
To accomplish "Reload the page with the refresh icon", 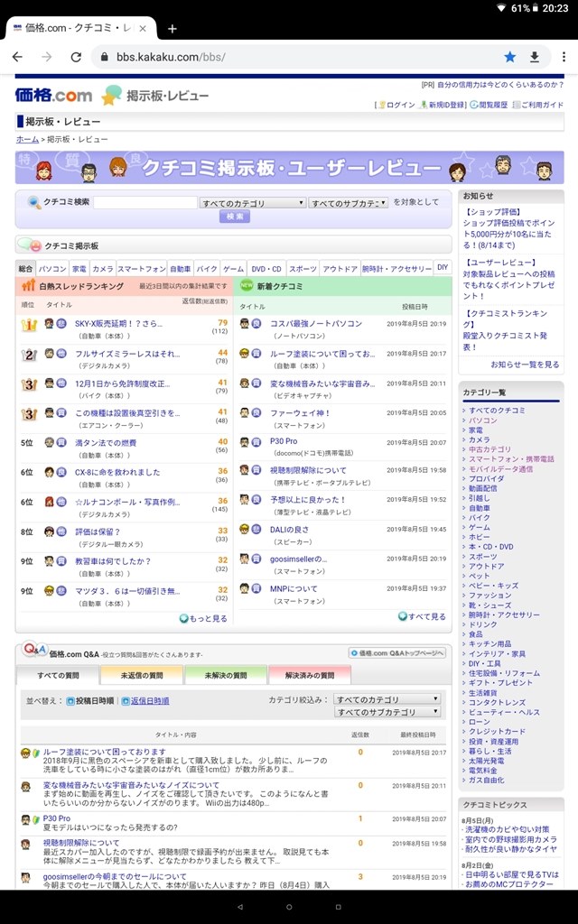I will coord(76,57).
